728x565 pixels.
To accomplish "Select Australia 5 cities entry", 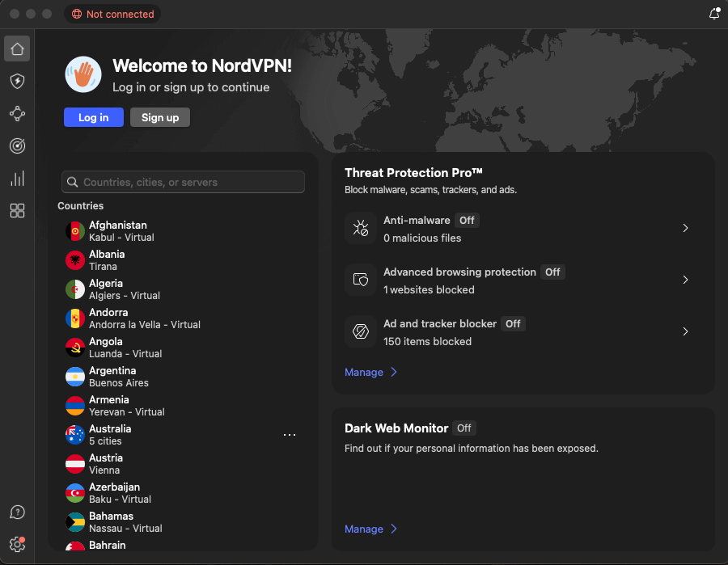I will (x=183, y=435).
